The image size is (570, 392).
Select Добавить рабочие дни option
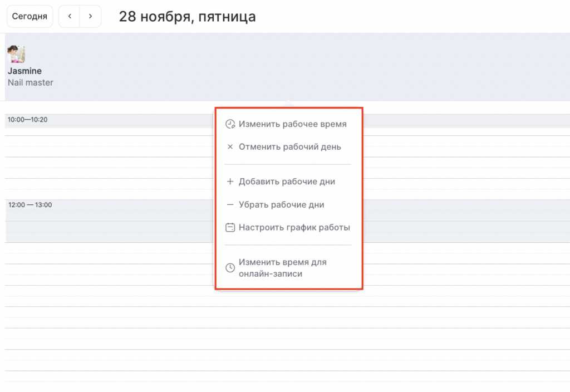coord(287,182)
